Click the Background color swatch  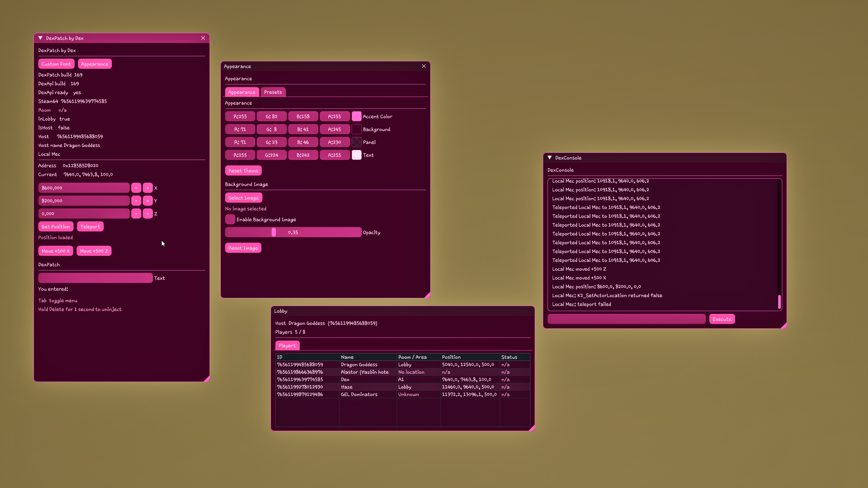point(356,129)
